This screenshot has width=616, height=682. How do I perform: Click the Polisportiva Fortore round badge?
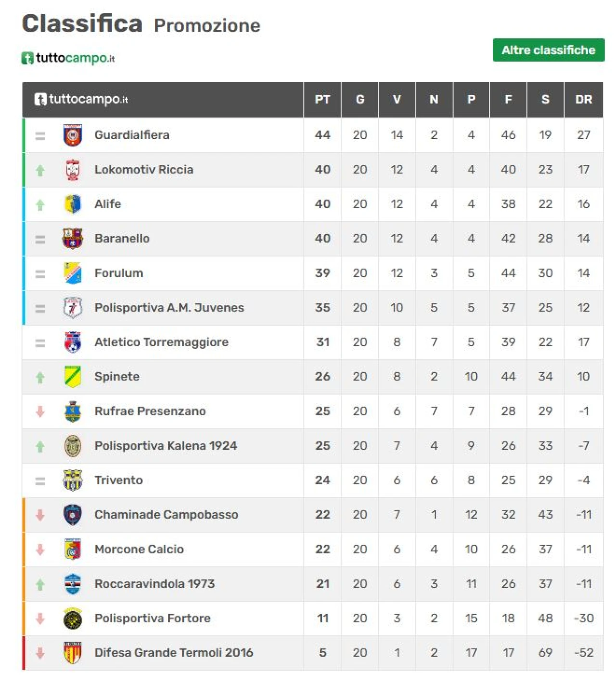coord(73,619)
